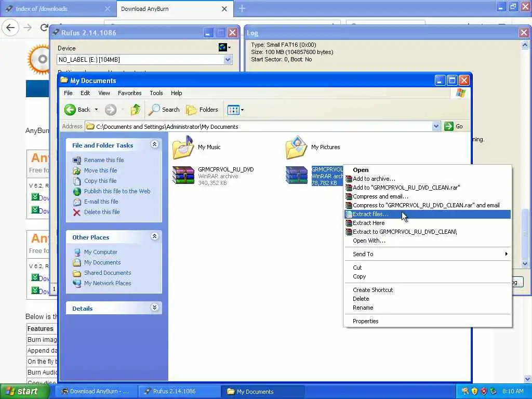Click the green Go arrow button
This screenshot has width=532, height=399.
tap(449, 126)
